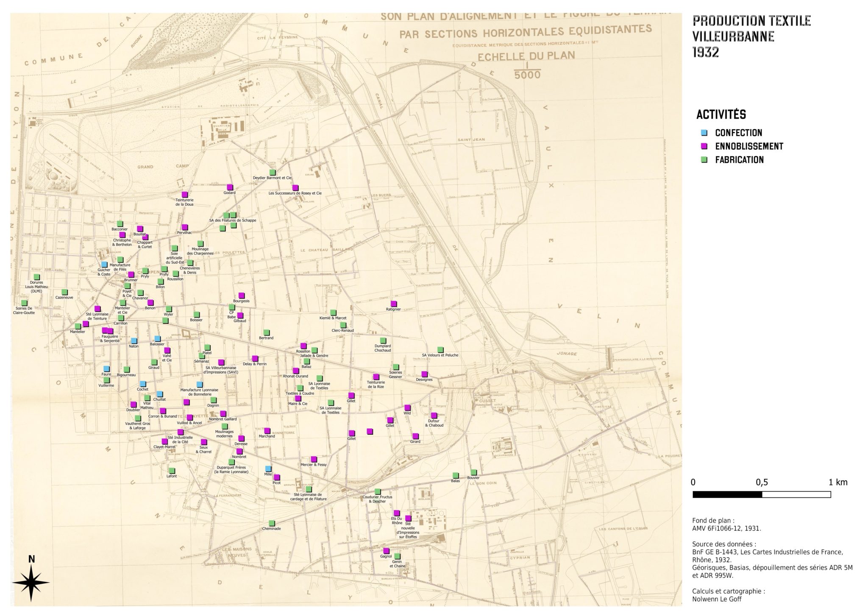Click the Ratignier purple map marker
868x614 pixels.
pos(393,304)
